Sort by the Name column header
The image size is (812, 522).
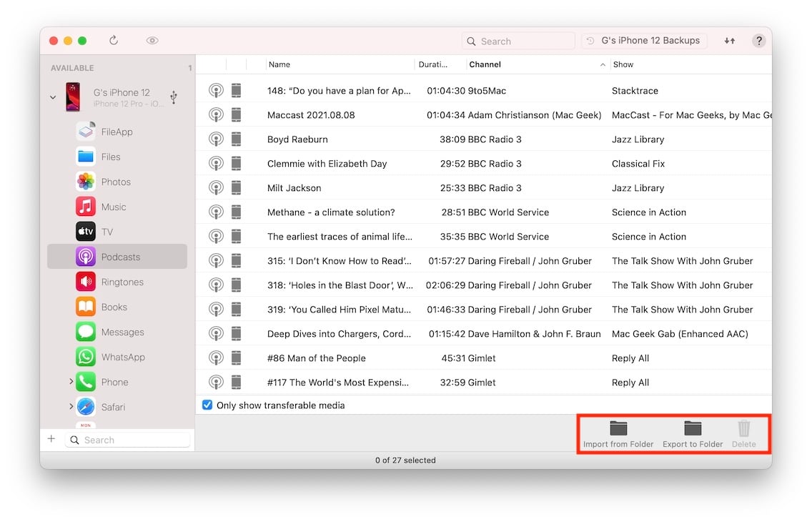pos(340,64)
